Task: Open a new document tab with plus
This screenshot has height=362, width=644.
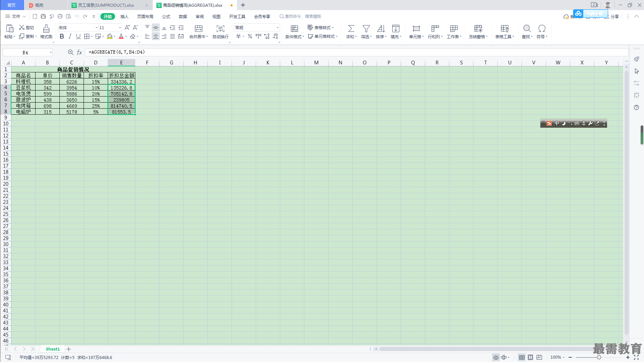Action: point(243,5)
